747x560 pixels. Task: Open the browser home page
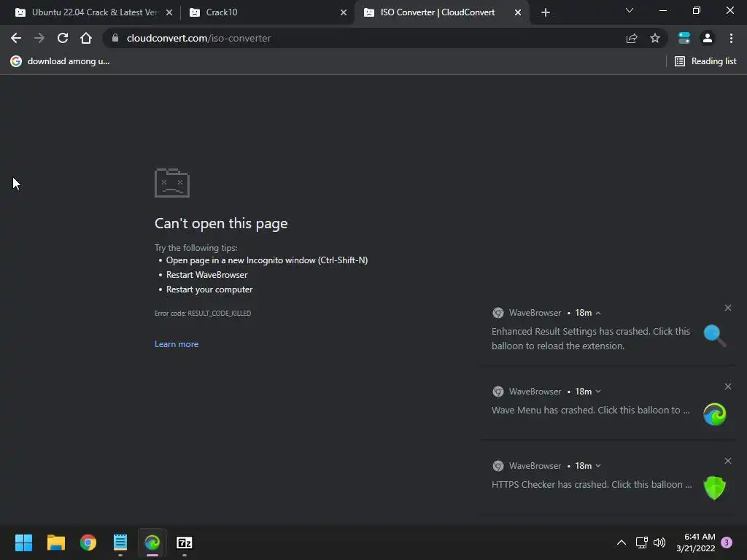[x=86, y=38]
